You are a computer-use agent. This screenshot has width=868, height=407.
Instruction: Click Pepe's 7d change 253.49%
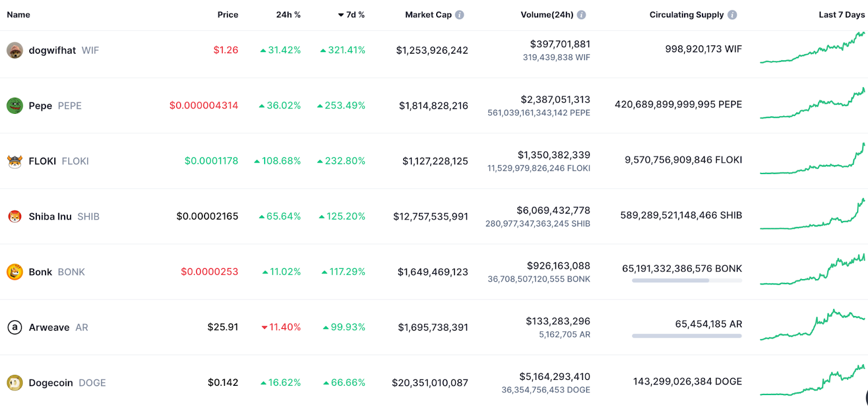341,105
